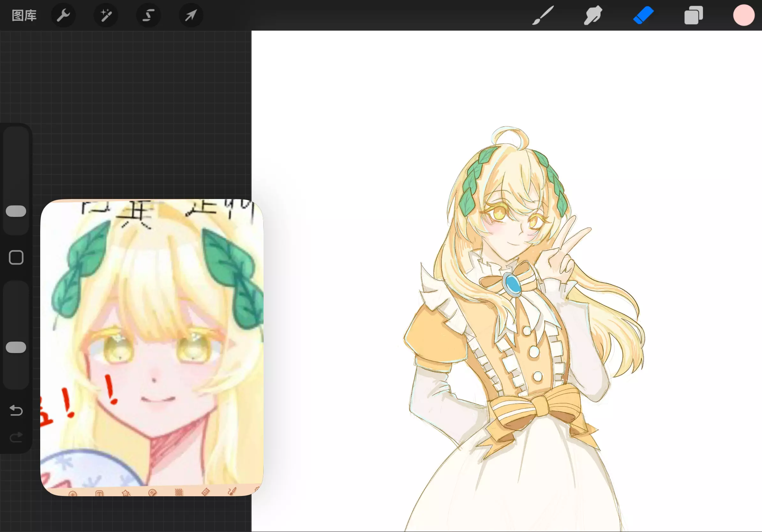762x532 pixels.
Task: Tap the blue Eraser tool
Action: pyautogui.click(x=643, y=15)
